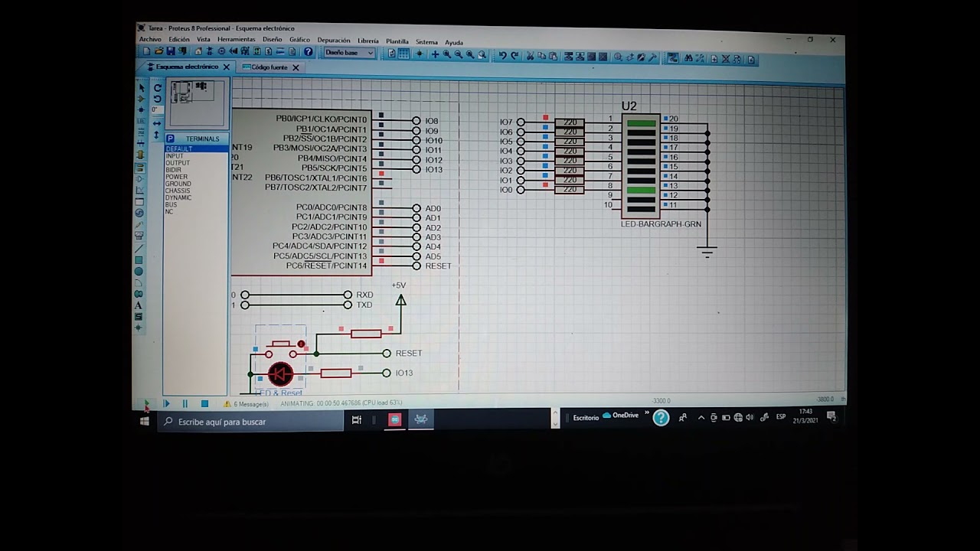This screenshot has width=980, height=551.
Task: Save the project with the floppy icon
Action: click(x=171, y=51)
